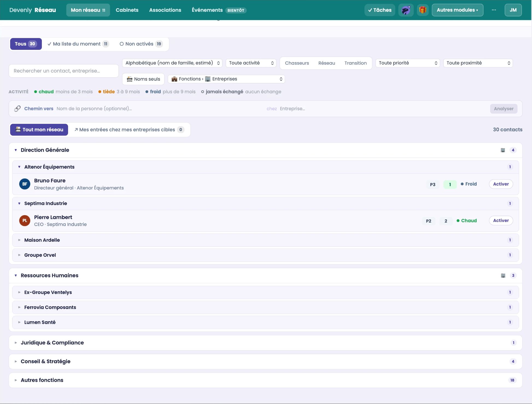Go to the Mon réseau tab
Screen dimensions: 532x404
[88, 10]
